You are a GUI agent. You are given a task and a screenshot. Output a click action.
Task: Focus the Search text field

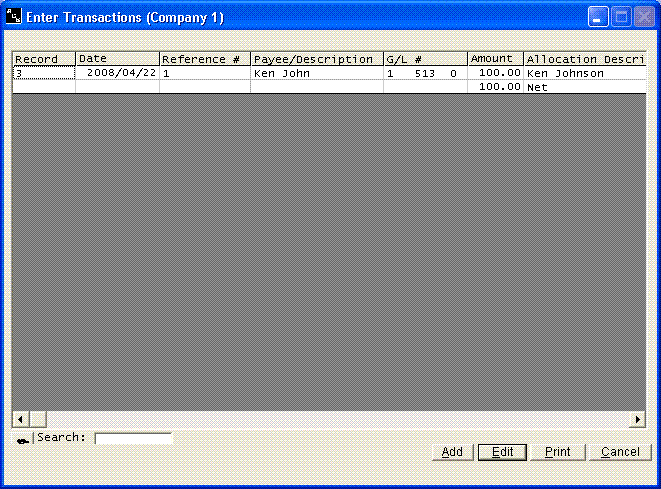(x=133, y=438)
